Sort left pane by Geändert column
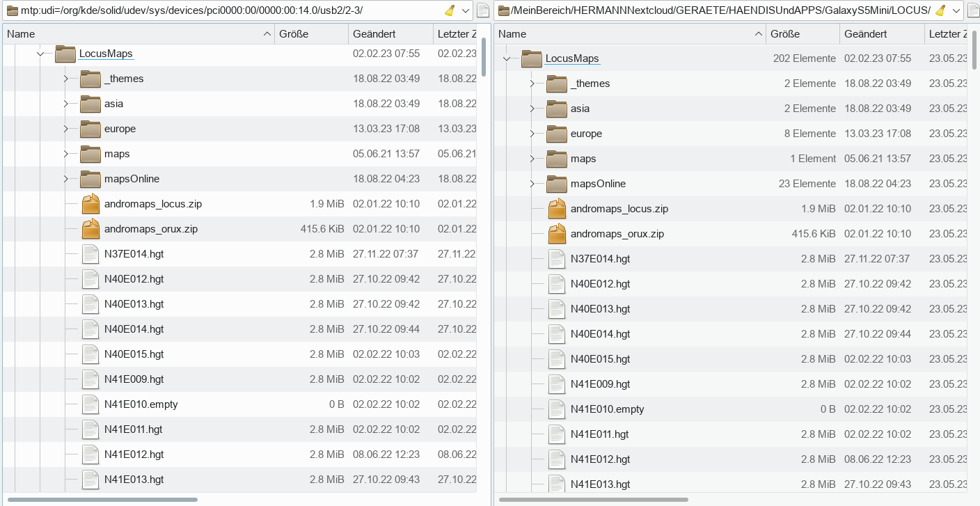Image resolution: width=980 pixels, height=506 pixels. click(x=390, y=33)
